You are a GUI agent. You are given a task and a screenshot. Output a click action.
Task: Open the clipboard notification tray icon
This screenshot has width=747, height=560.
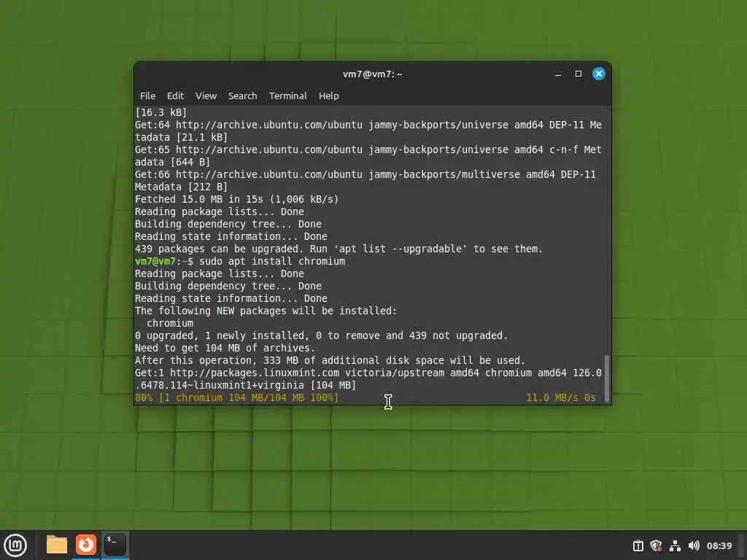pos(638,545)
